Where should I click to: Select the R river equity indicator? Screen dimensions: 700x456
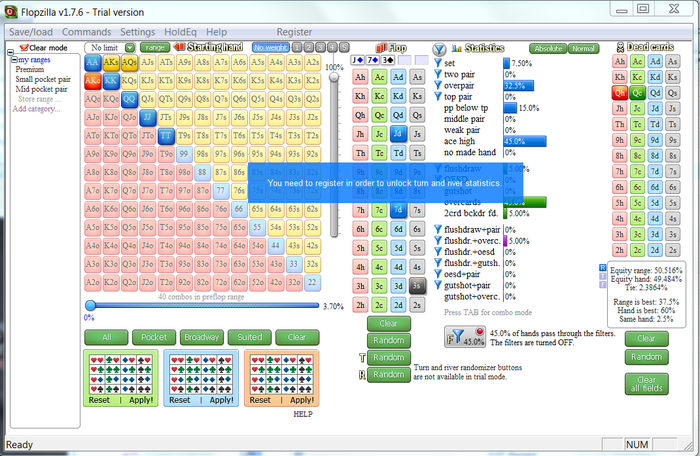pos(602,268)
